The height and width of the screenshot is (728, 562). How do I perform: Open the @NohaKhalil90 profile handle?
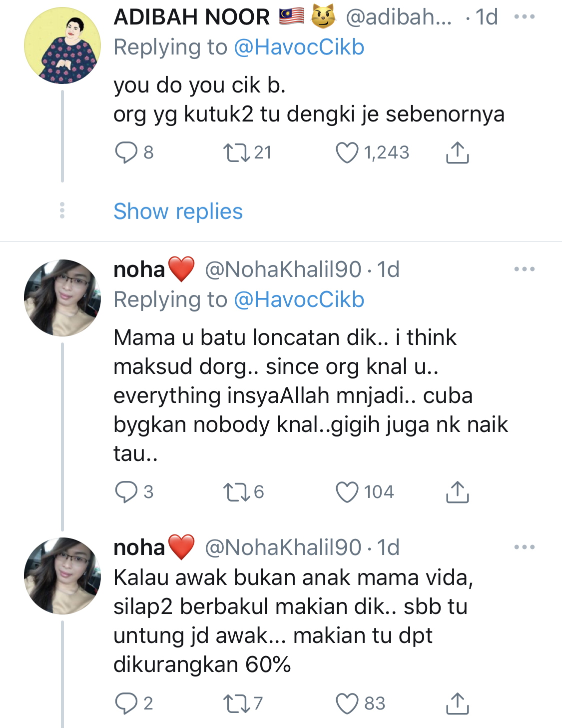283,269
